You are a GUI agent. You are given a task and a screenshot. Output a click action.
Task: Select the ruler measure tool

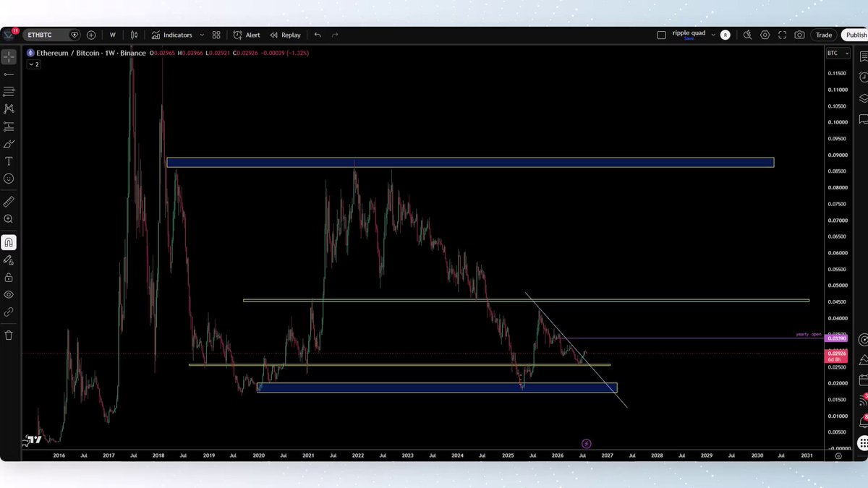coord(9,202)
